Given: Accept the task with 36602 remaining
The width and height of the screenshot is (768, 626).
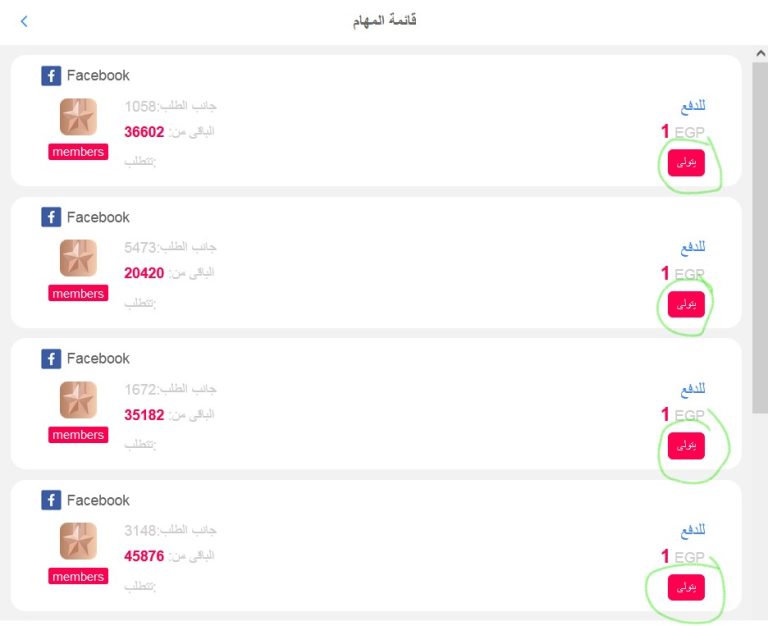Looking at the screenshot, I should point(686,163).
